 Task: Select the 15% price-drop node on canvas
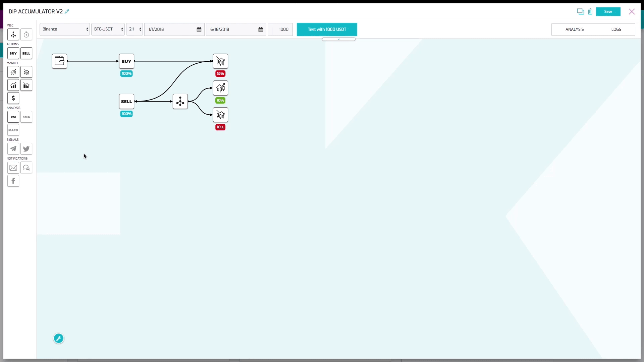pyautogui.click(x=220, y=61)
